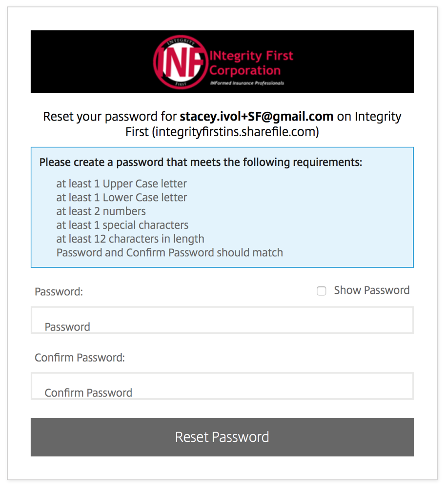Click the INFormed Insurance Professionals tagline
Image resolution: width=448 pixels, height=491 pixels.
[x=247, y=83]
